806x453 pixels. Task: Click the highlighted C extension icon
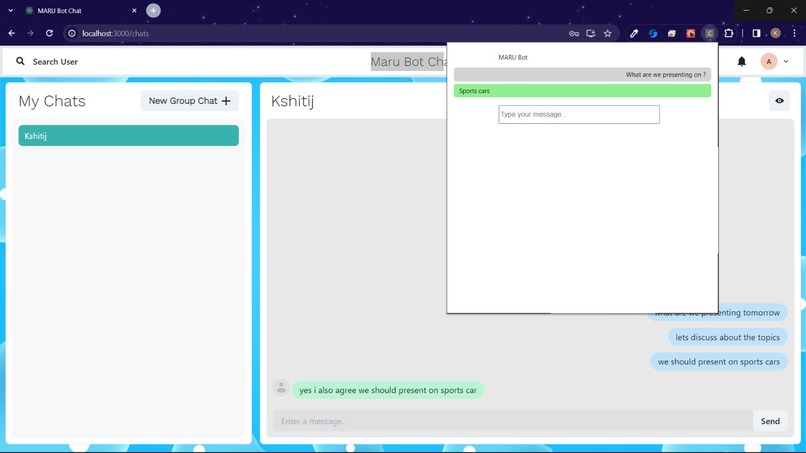point(709,33)
